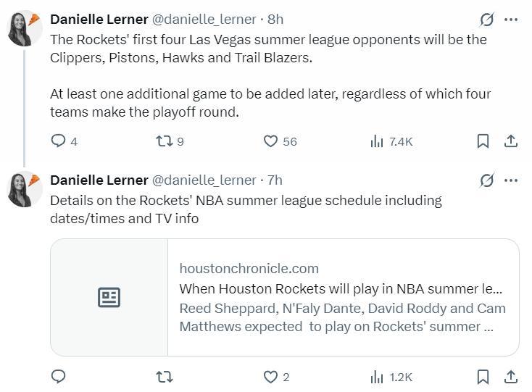Open more options menu on first tweet
Viewport: 532px width, 392px height.
click(x=511, y=20)
